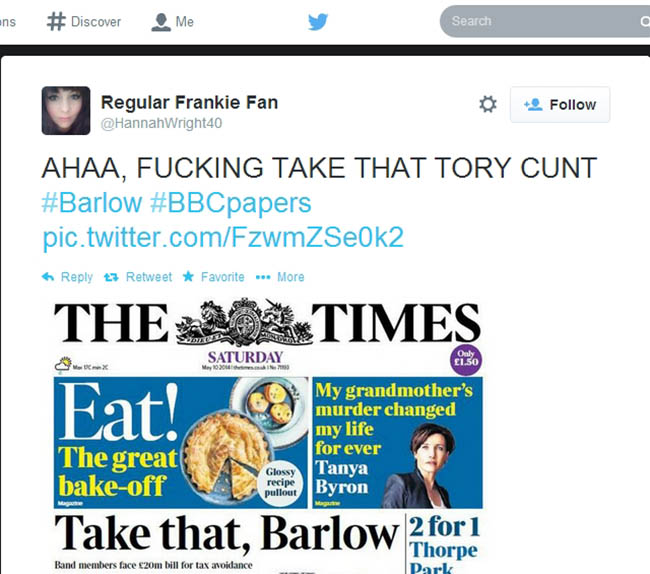
Task: Open the Discover hashtag tab
Action: [84, 22]
